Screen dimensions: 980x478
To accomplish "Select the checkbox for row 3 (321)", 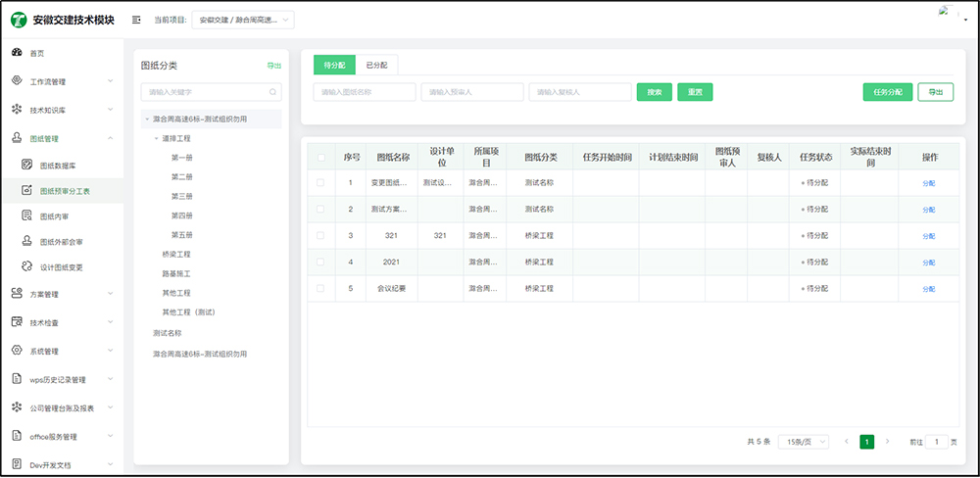I will pos(320,236).
